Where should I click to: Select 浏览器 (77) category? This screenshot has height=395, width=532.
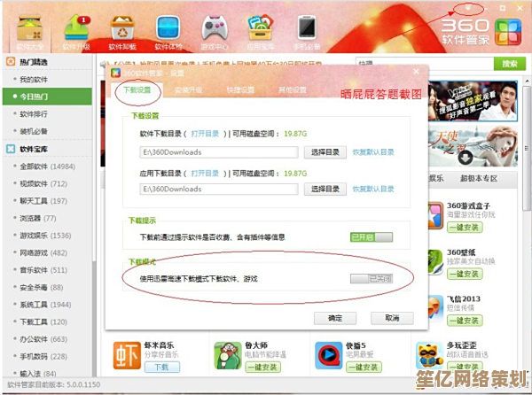(37, 218)
